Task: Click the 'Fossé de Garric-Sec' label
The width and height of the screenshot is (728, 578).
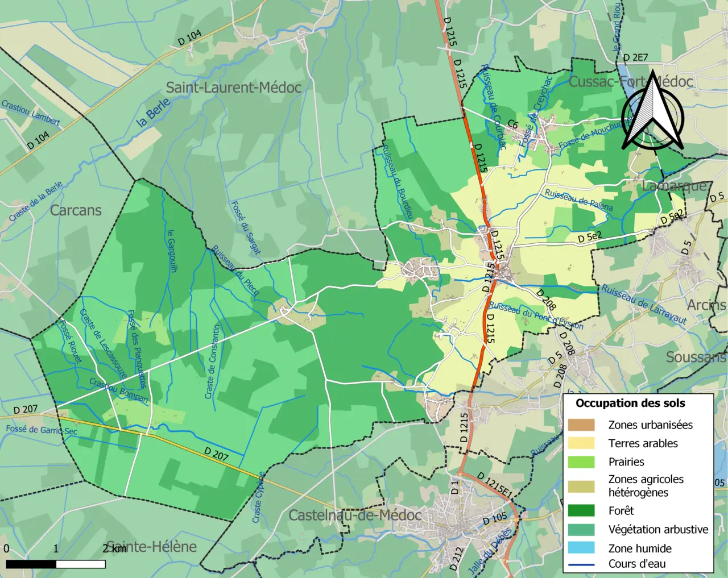Action: coord(42,430)
